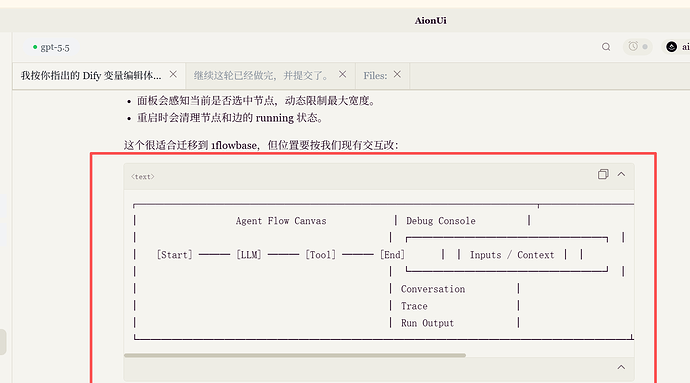Click 'Trace' line in diagram
Viewport: 690px width, 383px height.
click(x=414, y=306)
